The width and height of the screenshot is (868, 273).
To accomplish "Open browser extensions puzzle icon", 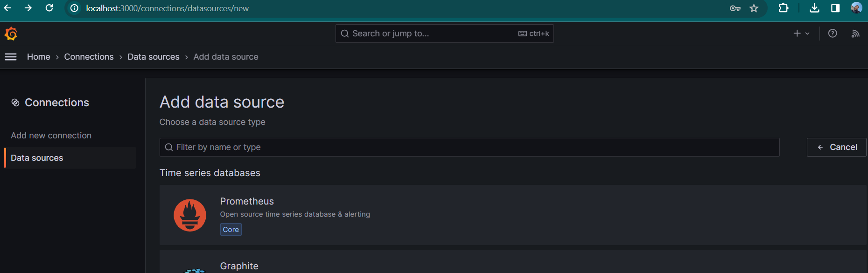I will point(784,8).
